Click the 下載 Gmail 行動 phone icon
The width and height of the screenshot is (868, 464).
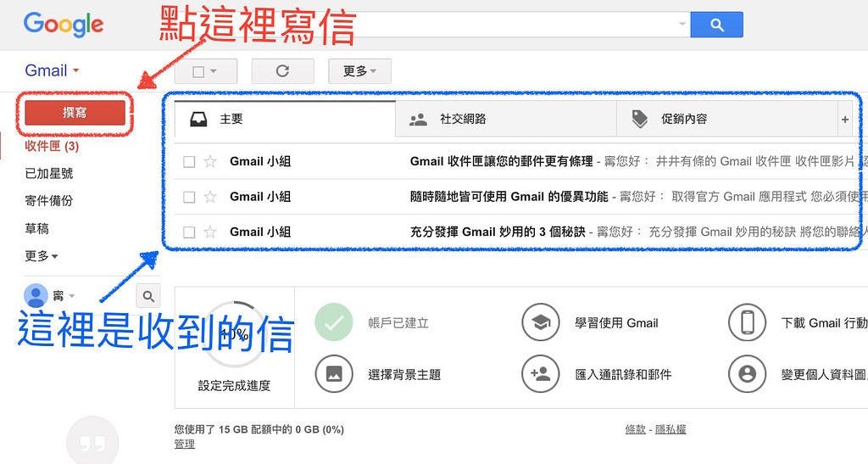click(x=748, y=322)
